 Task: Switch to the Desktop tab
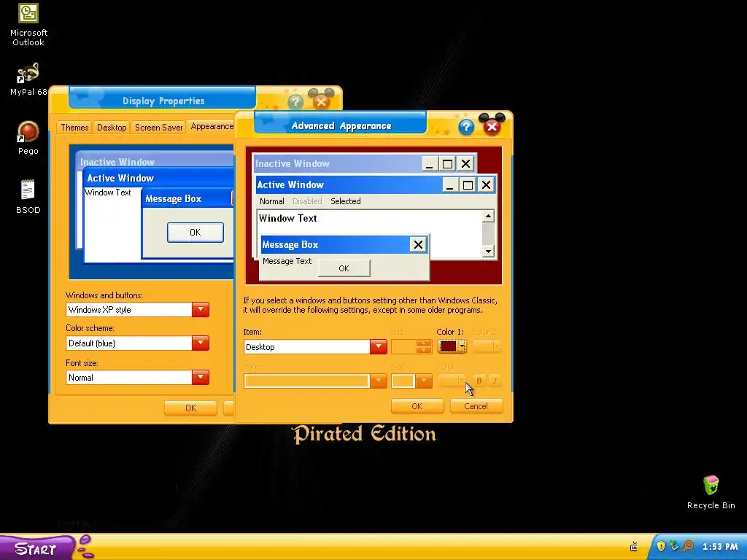pos(112,128)
